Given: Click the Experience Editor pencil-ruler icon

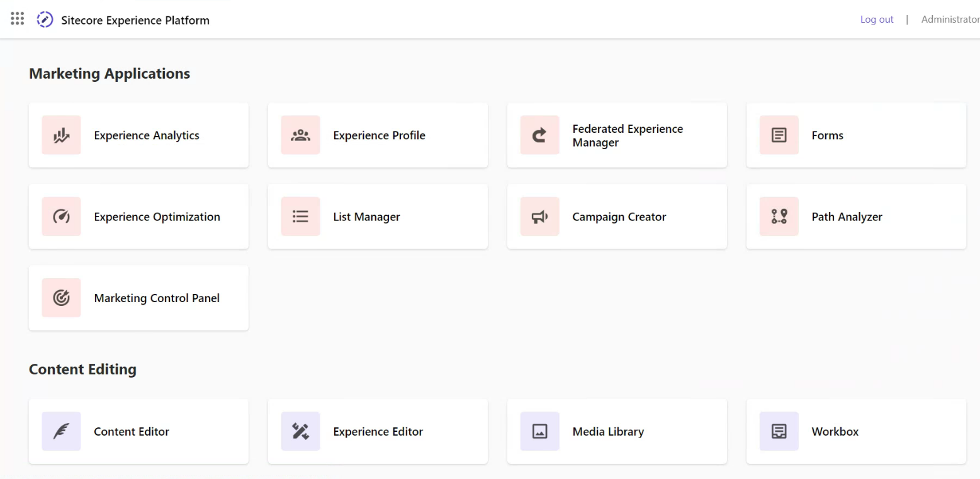Looking at the screenshot, I should coord(300,431).
